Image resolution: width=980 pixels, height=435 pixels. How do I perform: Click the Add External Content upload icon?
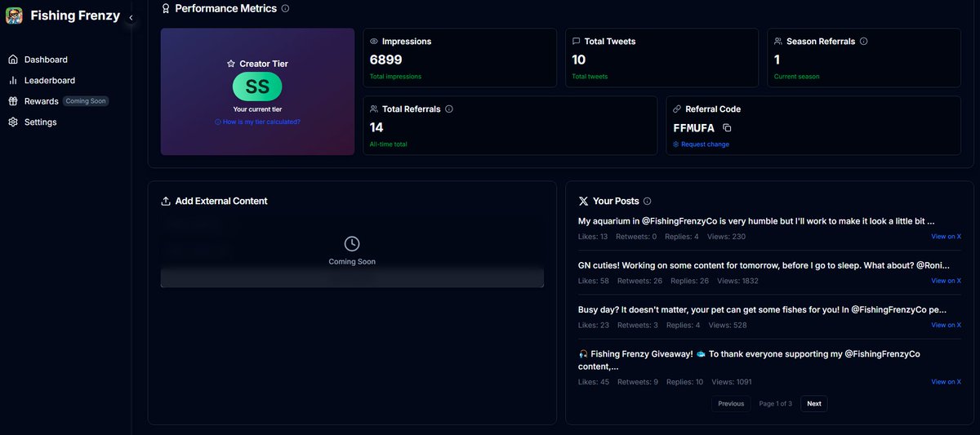point(166,201)
